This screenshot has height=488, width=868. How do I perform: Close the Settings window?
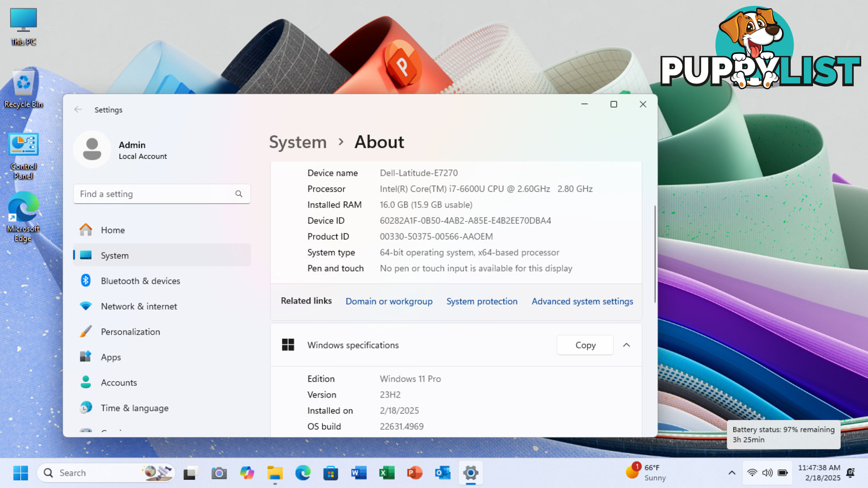tap(643, 104)
